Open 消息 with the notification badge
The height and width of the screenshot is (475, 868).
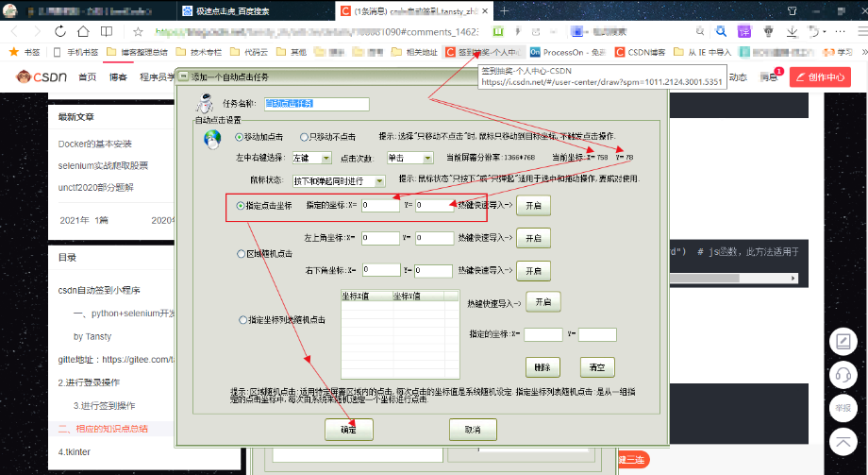pyautogui.click(x=770, y=77)
